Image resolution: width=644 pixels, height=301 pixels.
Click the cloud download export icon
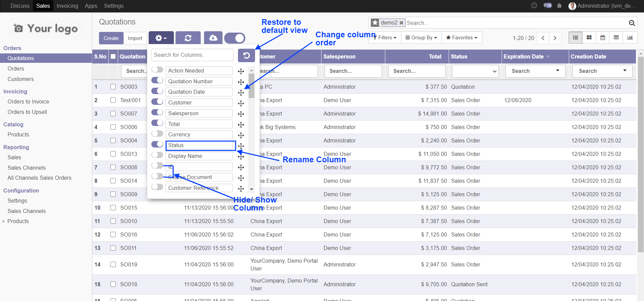(213, 38)
